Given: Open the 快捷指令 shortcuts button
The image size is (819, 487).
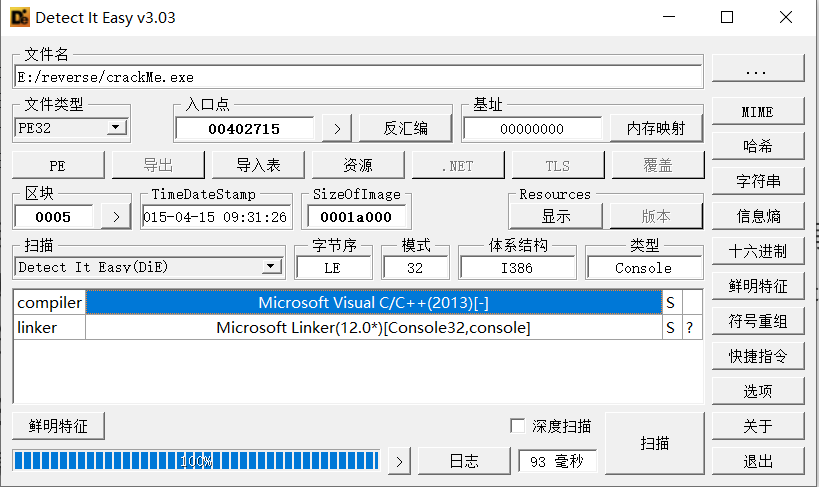Looking at the screenshot, I should (x=757, y=356).
